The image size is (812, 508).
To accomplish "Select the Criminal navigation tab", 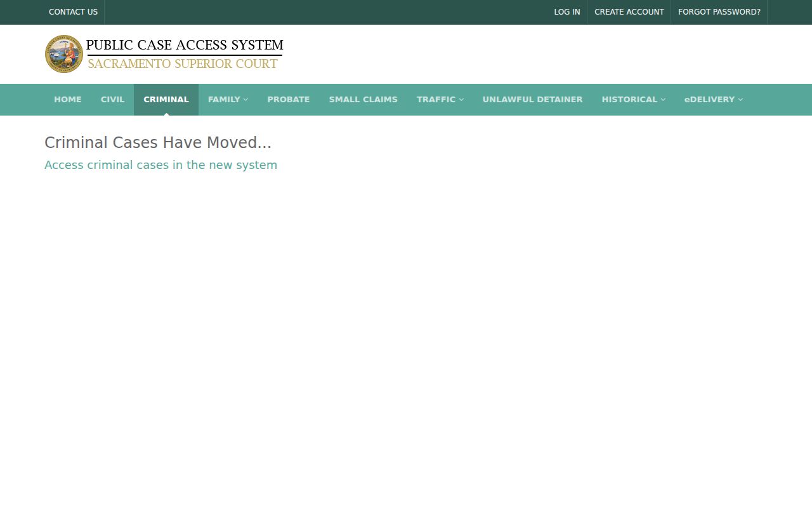I will pos(166,100).
